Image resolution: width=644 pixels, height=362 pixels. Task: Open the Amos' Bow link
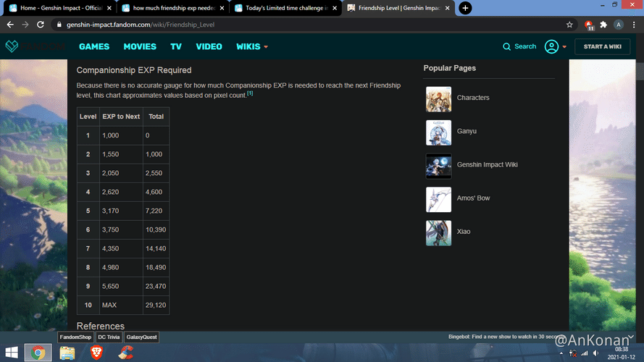point(473,198)
